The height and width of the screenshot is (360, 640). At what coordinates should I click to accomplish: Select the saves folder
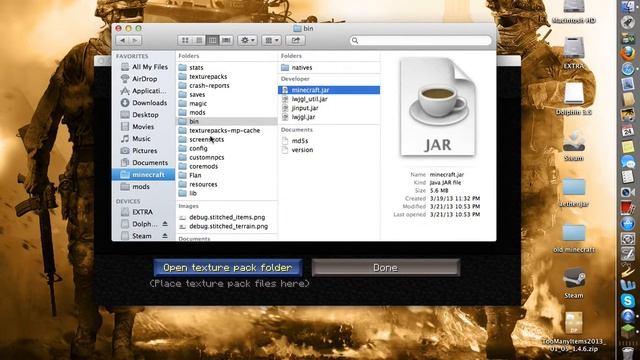pos(192,94)
